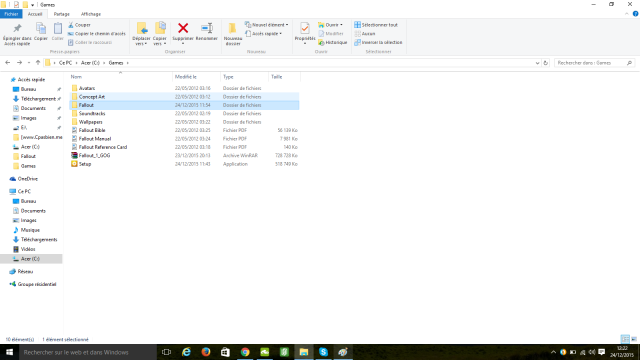
Task: Click Aucun to deselect all
Action: (x=365, y=34)
